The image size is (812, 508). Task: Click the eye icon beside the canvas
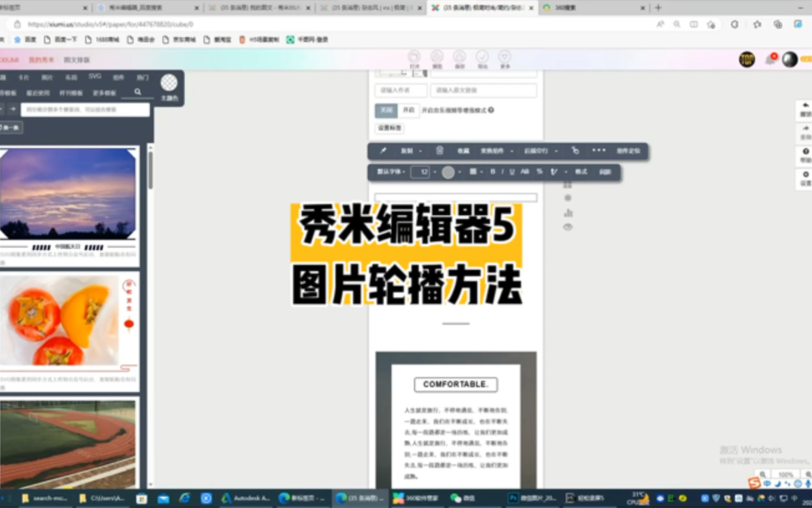[568, 227]
